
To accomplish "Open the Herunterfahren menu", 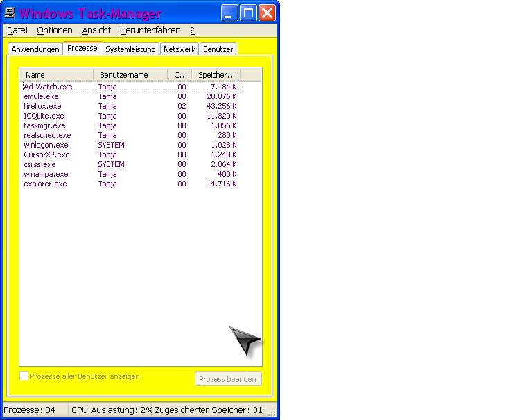I will (x=150, y=30).
